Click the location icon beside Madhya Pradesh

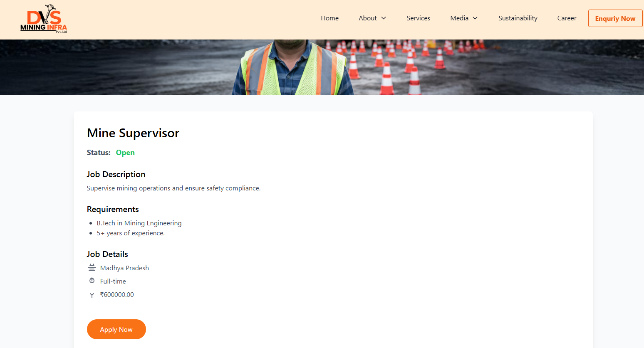[92, 268]
